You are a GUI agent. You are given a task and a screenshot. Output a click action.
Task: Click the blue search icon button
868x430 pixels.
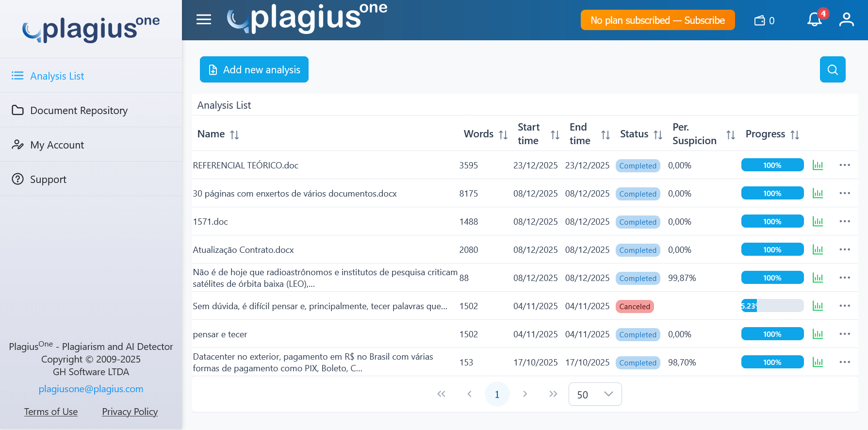833,69
